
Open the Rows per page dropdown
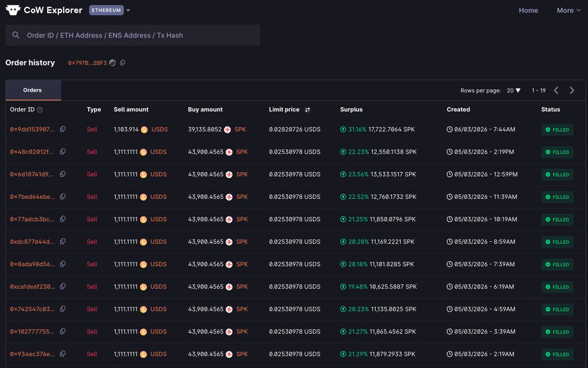tap(514, 91)
